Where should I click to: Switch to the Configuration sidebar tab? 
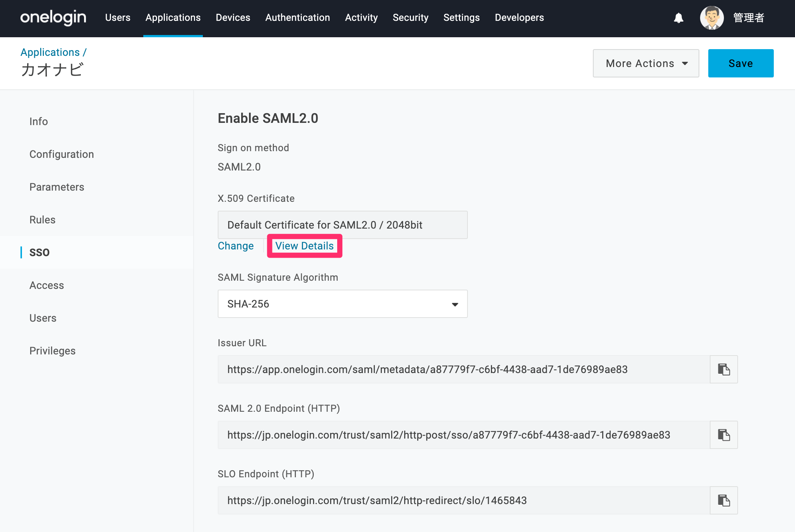click(x=61, y=154)
